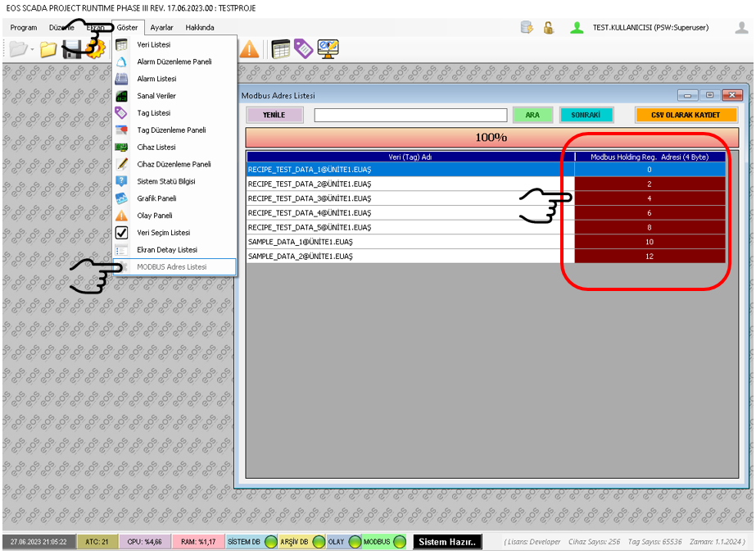Choose Tag Düzenleme Paneli entry

point(174,130)
